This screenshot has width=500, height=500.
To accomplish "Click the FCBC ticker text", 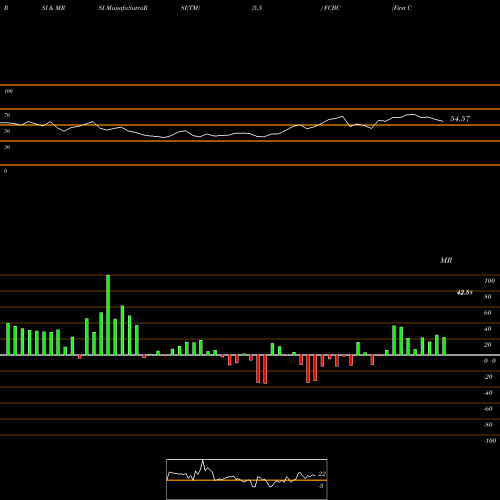I will [x=331, y=8].
